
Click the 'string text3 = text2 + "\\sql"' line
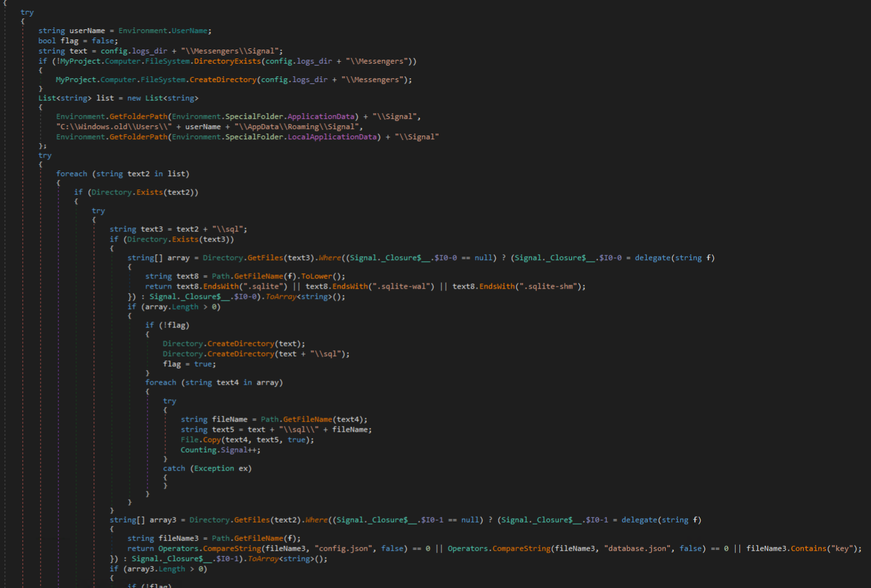click(178, 229)
